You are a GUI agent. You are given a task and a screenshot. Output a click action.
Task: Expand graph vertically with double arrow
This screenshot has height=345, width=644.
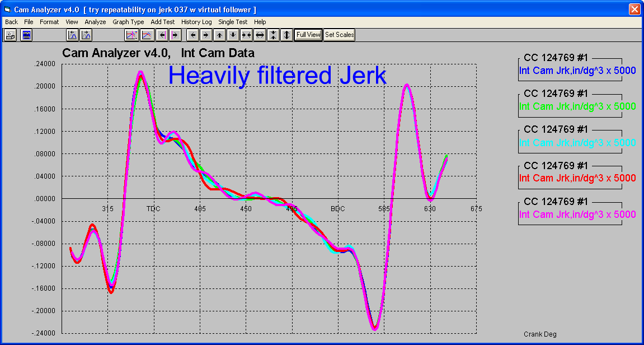coord(286,35)
